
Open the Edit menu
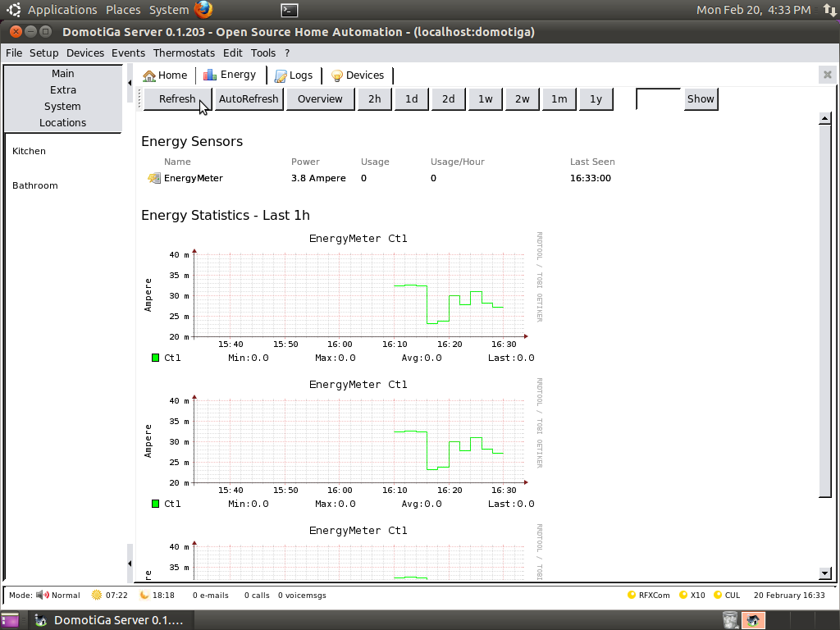click(232, 53)
